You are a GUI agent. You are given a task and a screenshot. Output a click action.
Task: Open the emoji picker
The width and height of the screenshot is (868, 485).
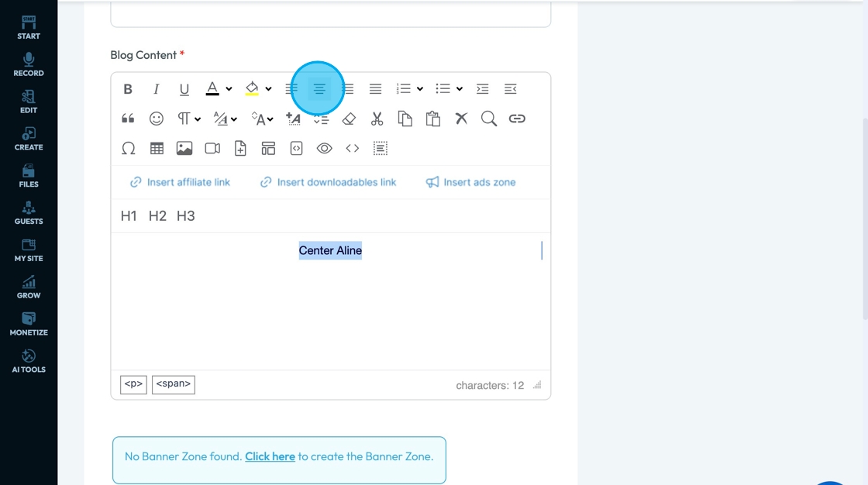pos(157,119)
